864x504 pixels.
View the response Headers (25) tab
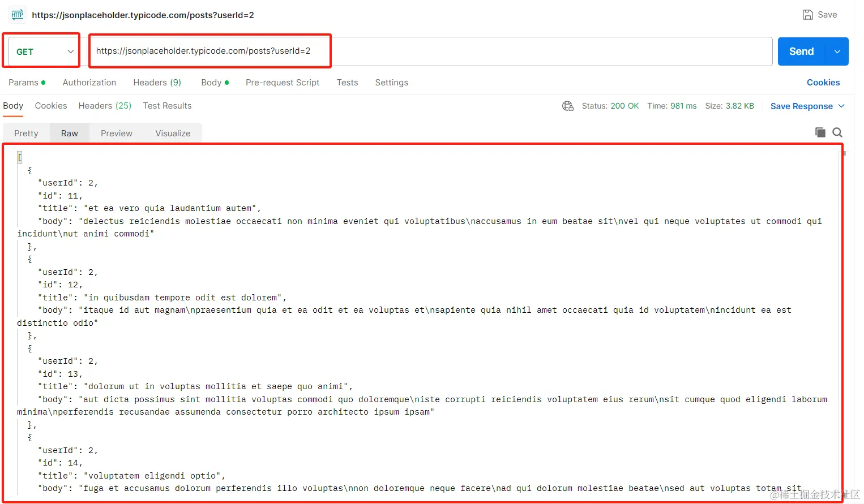point(105,106)
